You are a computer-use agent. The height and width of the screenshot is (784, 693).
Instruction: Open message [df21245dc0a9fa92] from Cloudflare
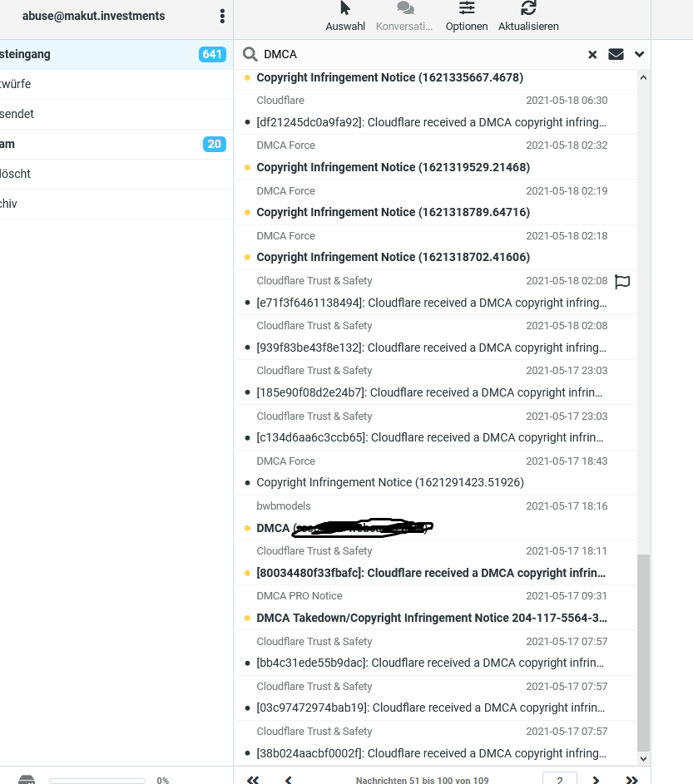[x=435, y=112]
